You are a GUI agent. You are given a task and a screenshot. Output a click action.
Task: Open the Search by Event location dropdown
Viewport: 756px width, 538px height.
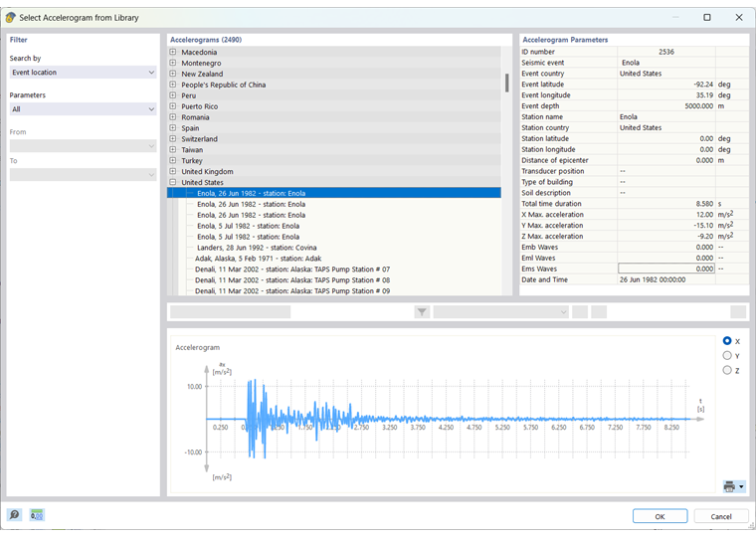[83, 73]
